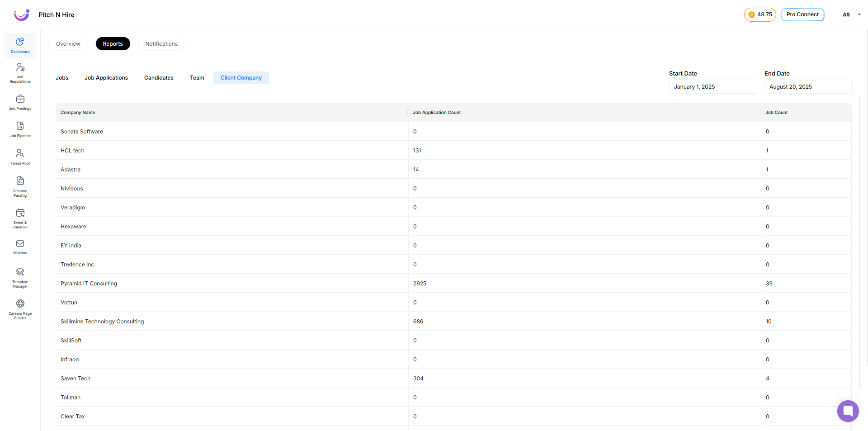Click the EY India company name
Viewport: 868px width, 431px height.
[71, 246]
